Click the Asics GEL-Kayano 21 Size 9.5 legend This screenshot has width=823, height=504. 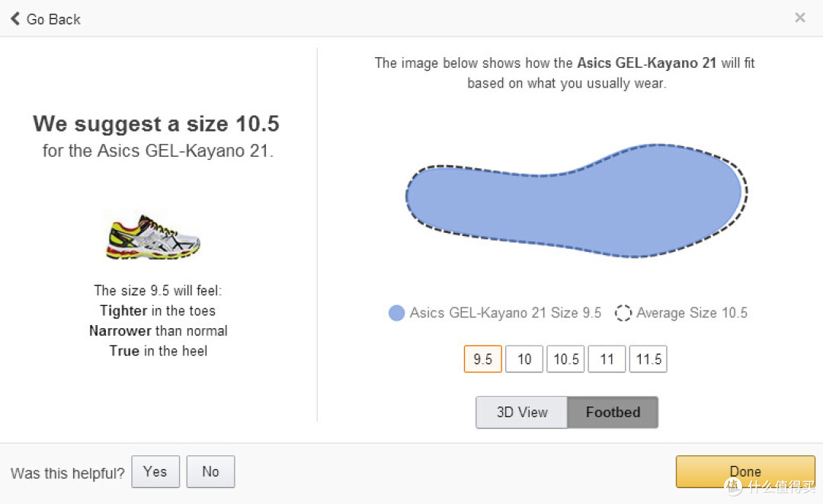(x=505, y=313)
